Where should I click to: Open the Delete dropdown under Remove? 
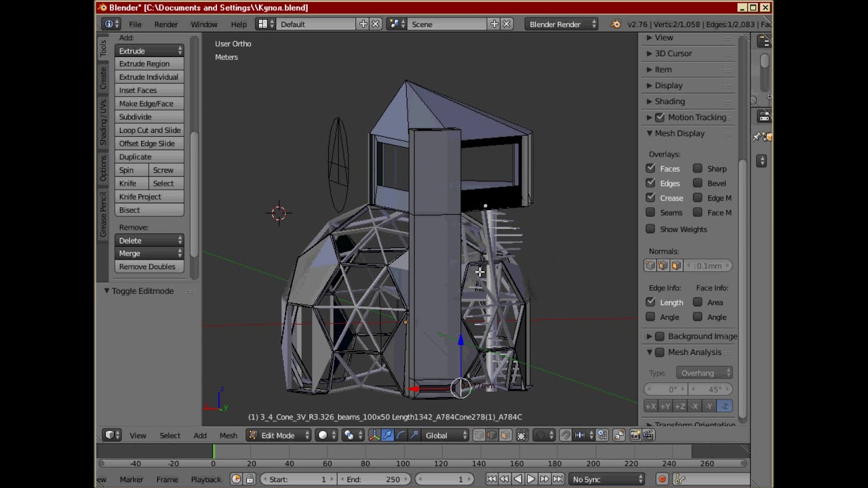[149, 241]
